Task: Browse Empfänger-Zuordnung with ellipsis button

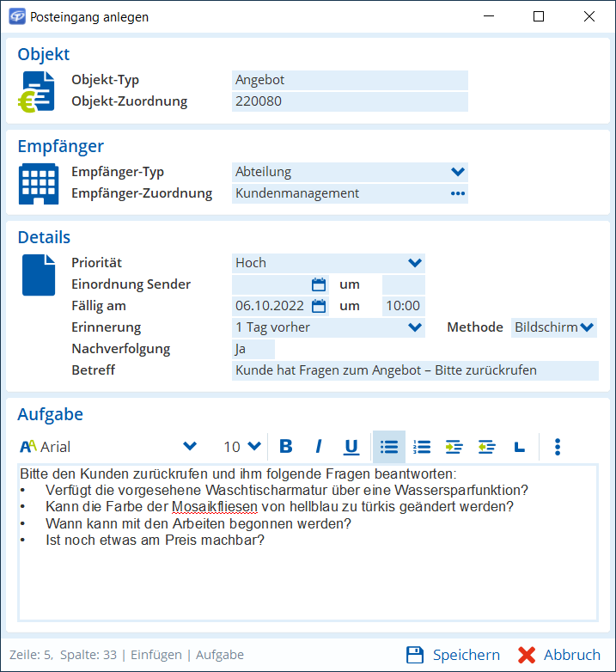Action: point(458,193)
